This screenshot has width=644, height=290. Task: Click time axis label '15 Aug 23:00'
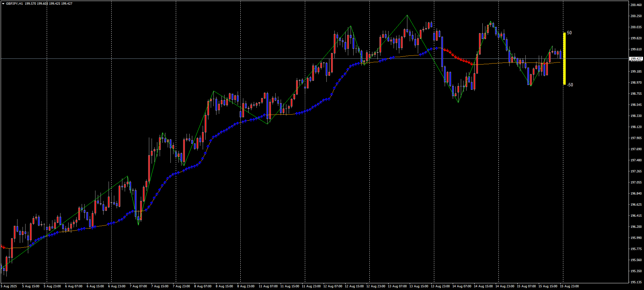[x=569, y=287]
